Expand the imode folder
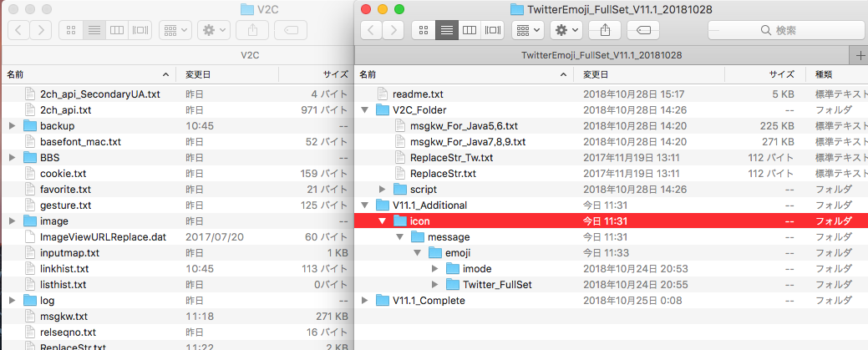Screen dimensions: 868x350 [435, 269]
